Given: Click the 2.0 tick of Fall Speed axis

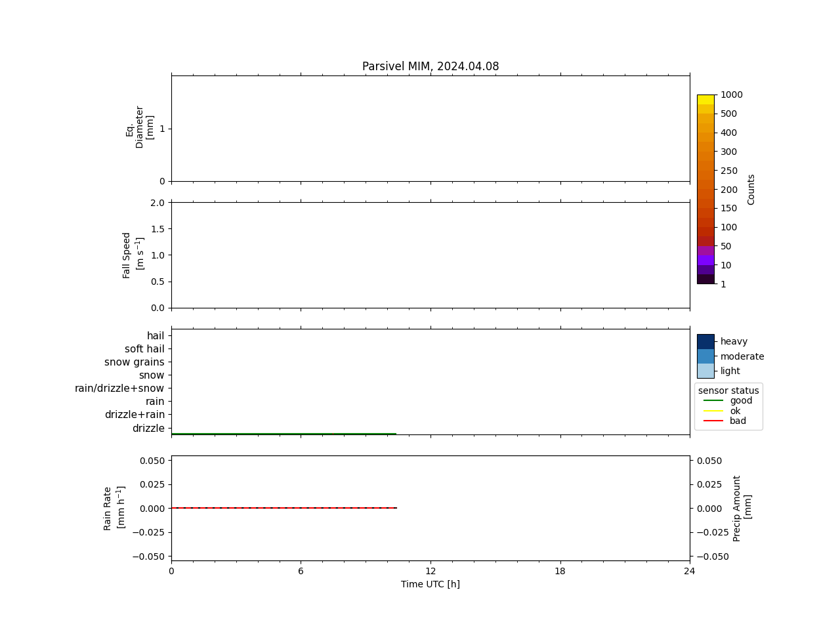Looking at the screenshot, I should (157, 203).
